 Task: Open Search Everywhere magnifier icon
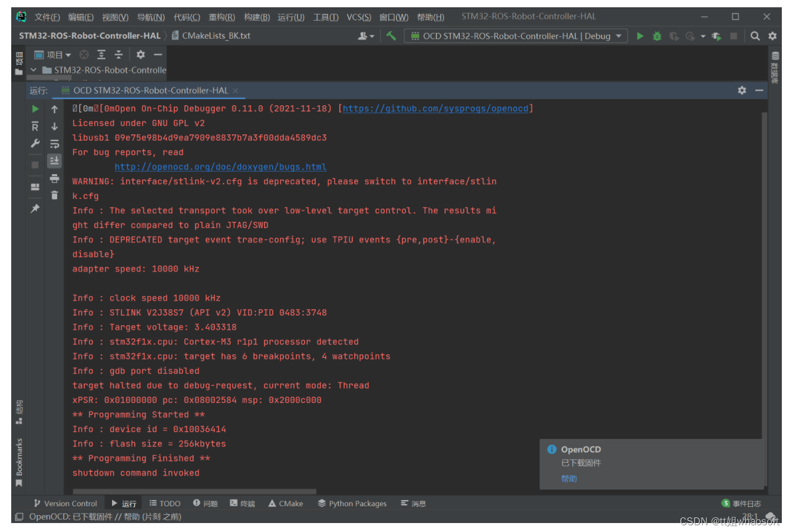(x=755, y=36)
